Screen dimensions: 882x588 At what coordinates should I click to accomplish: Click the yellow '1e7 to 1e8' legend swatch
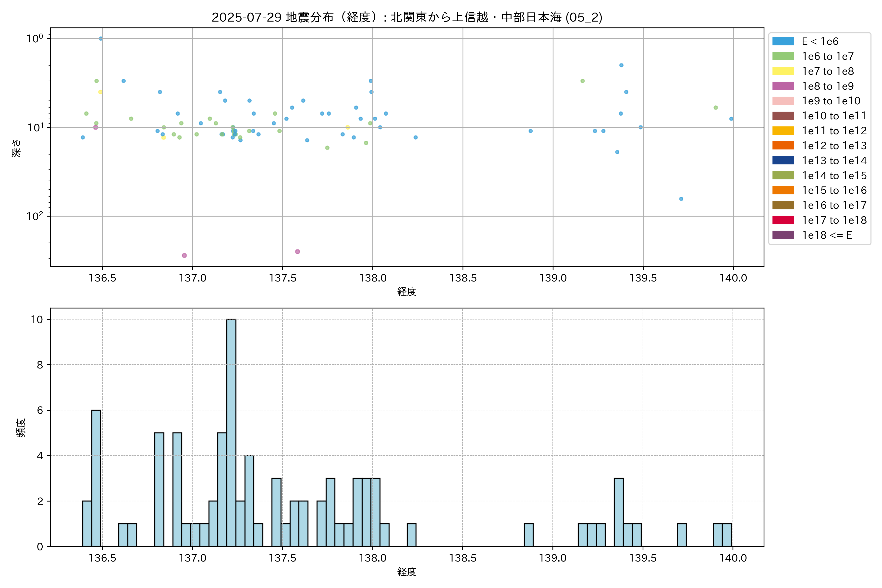pos(783,71)
